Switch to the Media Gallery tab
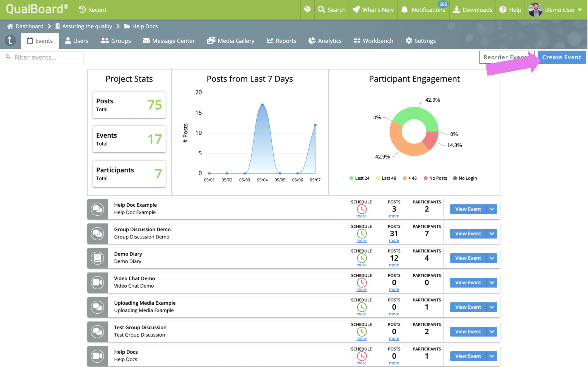588x367 pixels. click(x=231, y=41)
